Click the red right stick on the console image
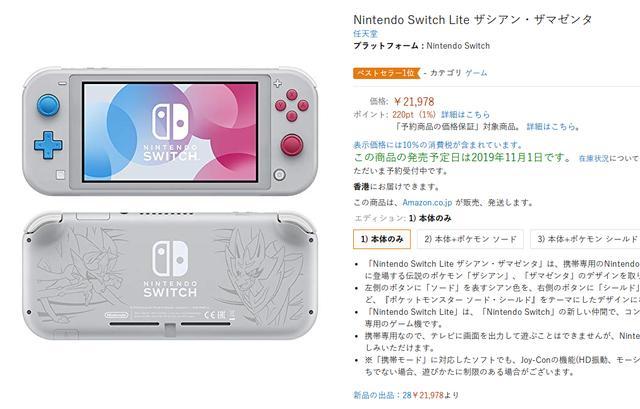This screenshot has width=640, height=409. [291, 145]
